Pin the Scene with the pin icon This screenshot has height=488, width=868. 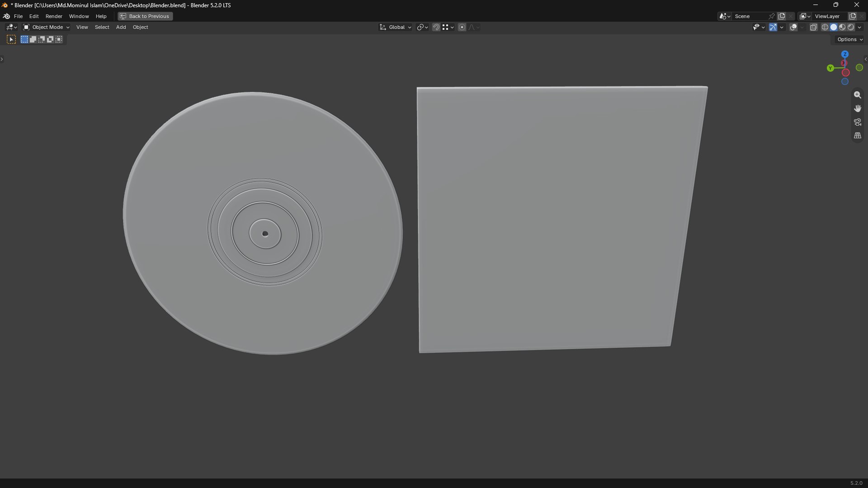772,16
